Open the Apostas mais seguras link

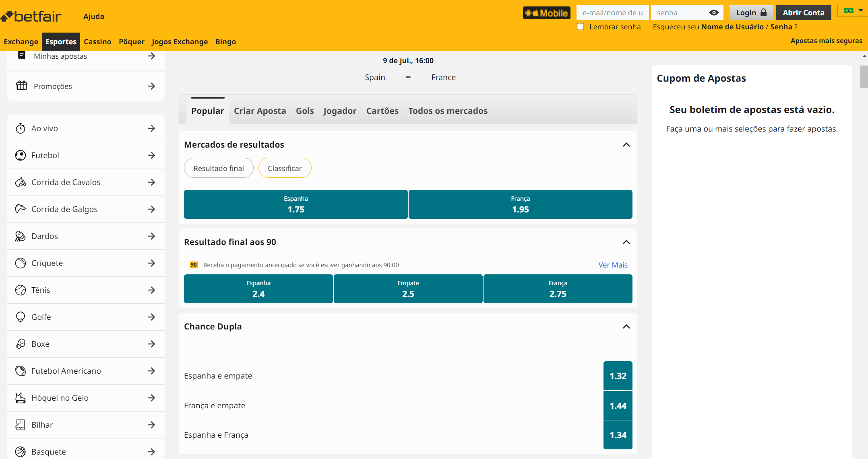(826, 41)
